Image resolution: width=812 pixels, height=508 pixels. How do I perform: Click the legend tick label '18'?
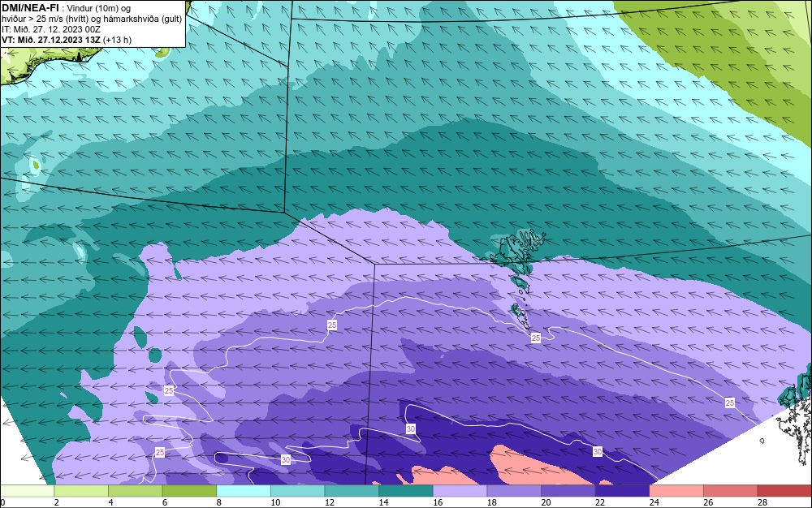[x=491, y=502]
